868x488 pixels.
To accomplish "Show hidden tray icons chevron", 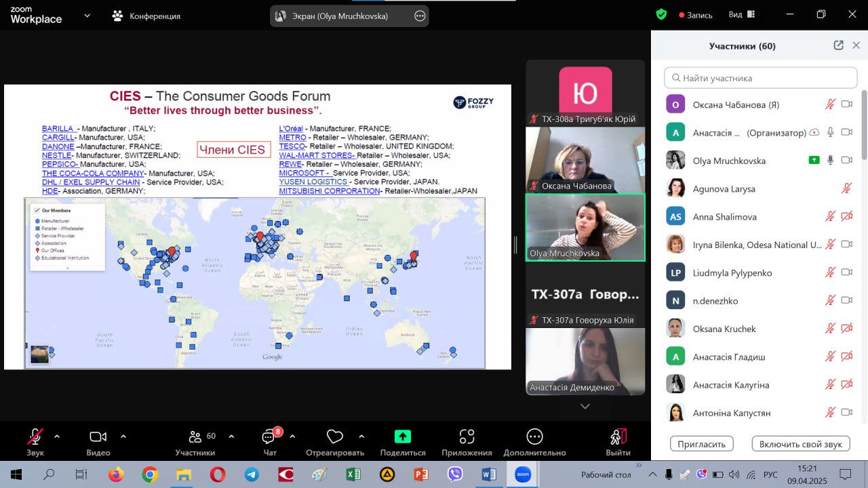I will coord(652,474).
